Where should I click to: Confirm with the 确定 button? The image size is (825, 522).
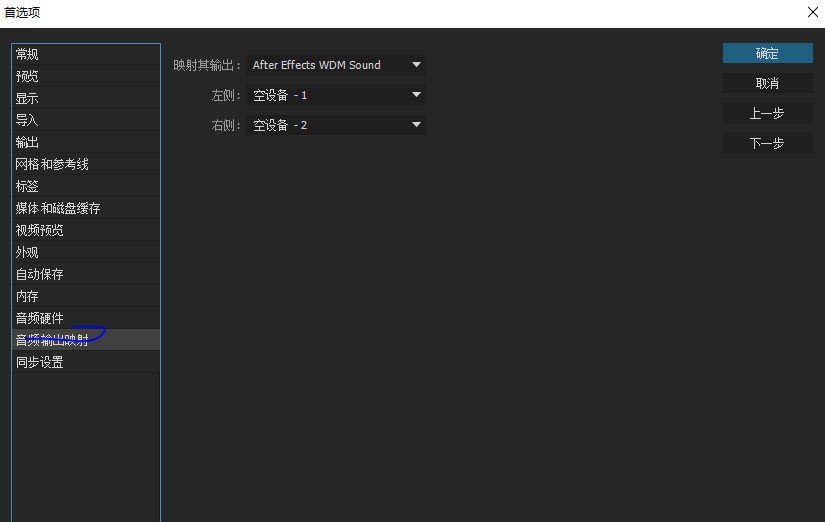pos(768,53)
